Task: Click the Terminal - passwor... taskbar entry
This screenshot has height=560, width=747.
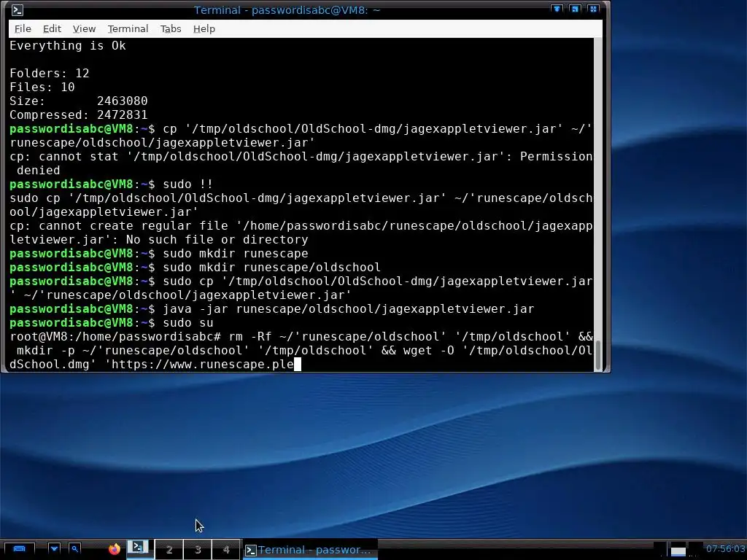Action: (x=310, y=550)
